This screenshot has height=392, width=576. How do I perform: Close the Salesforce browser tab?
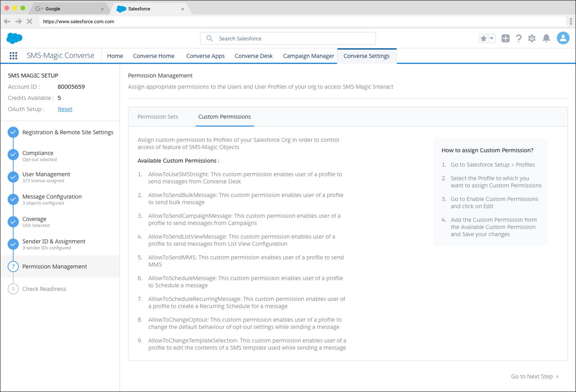click(x=182, y=9)
